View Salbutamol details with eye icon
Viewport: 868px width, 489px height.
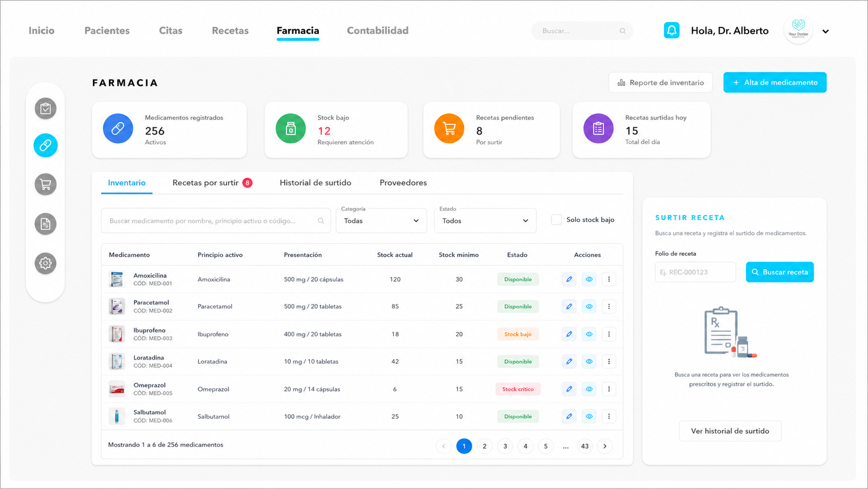click(589, 417)
